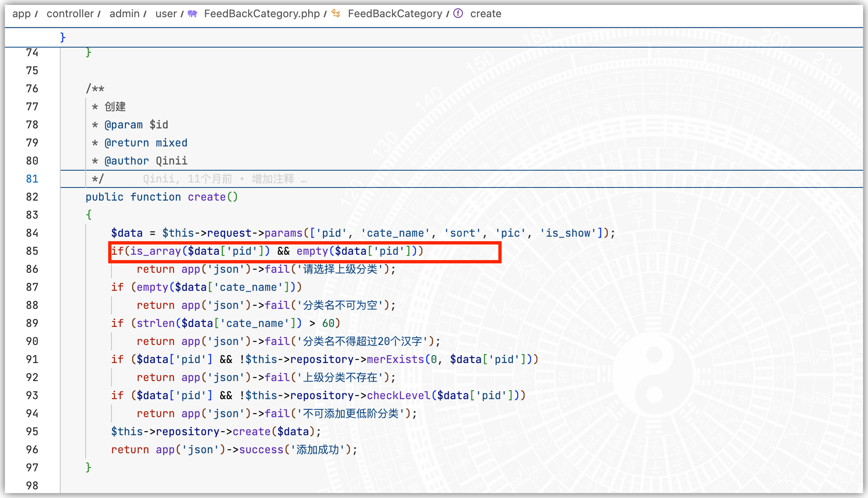
Task: Click '$data = $this->request->params' line
Action: pos(363,233)
